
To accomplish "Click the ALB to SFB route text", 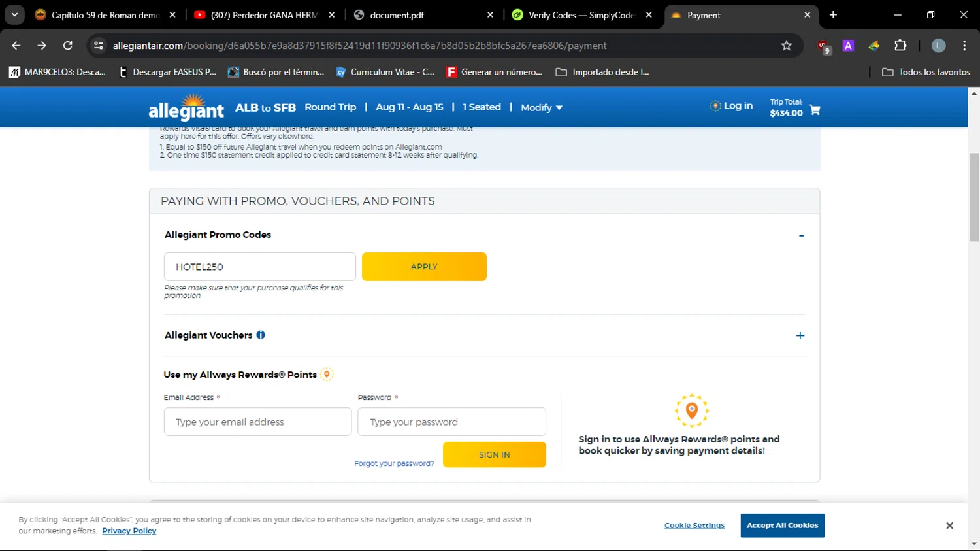I will tap(265, 108).
